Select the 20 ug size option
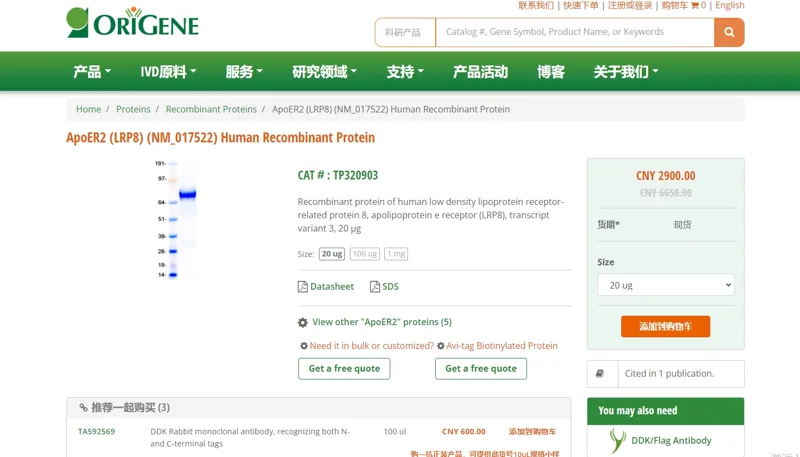Viewport: 800px width, 457px height. pos(332,254)
